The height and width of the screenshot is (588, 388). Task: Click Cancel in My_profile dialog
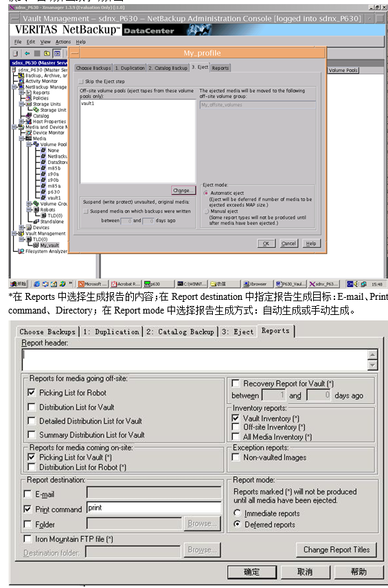(x=288, y=244)
